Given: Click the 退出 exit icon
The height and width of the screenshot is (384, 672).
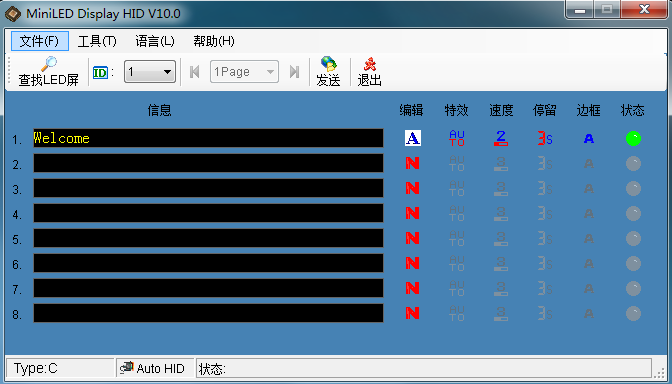Looking at the screenshot, I should pyautogui.click(x=369, y=64).
